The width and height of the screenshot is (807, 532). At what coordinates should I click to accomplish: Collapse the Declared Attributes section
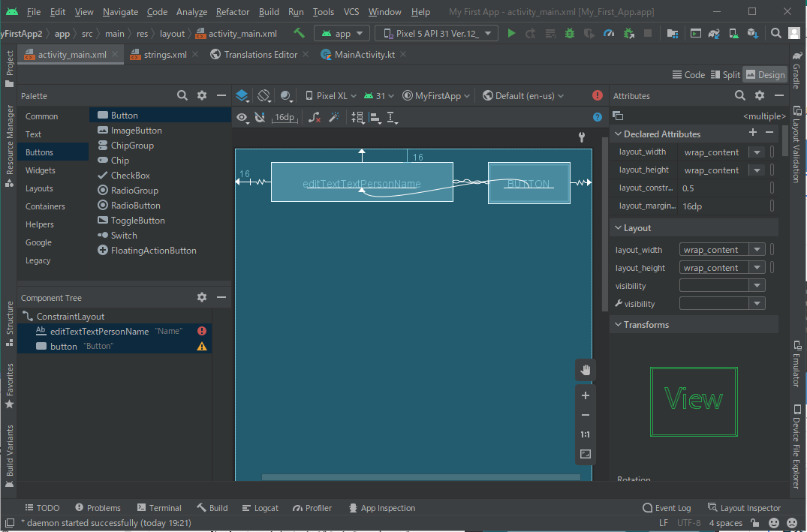click(x=618, y=134)
